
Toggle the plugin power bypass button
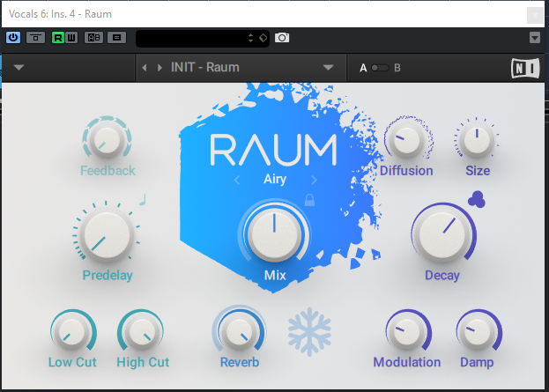13,38
